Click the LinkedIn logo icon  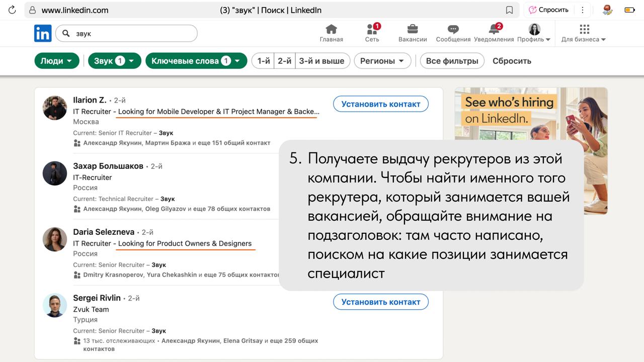(43, 33)
